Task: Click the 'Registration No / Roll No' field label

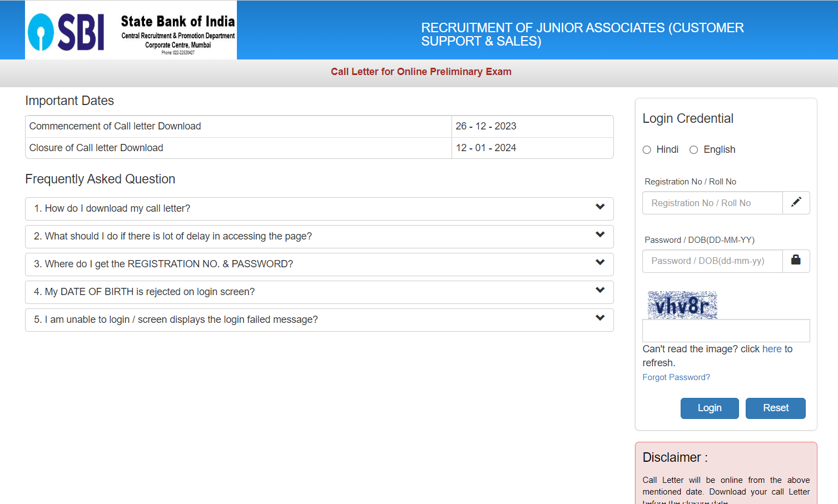Action: tap(690, 182)
